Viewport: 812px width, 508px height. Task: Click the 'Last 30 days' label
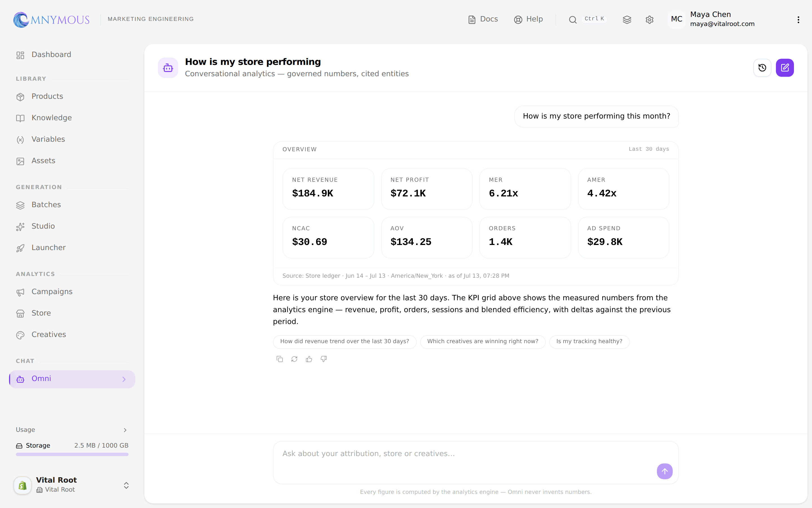648,149
